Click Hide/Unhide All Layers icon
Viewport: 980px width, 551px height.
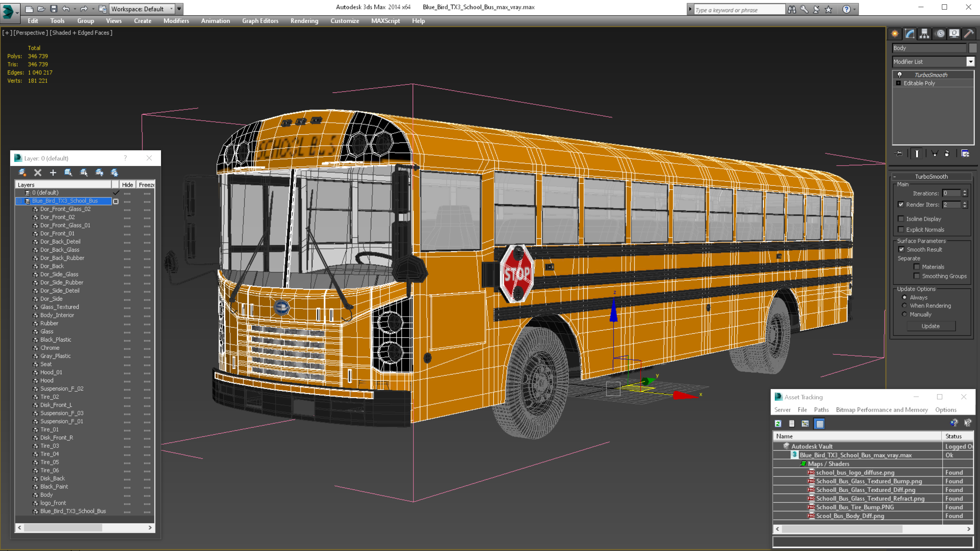pos(99,173)
